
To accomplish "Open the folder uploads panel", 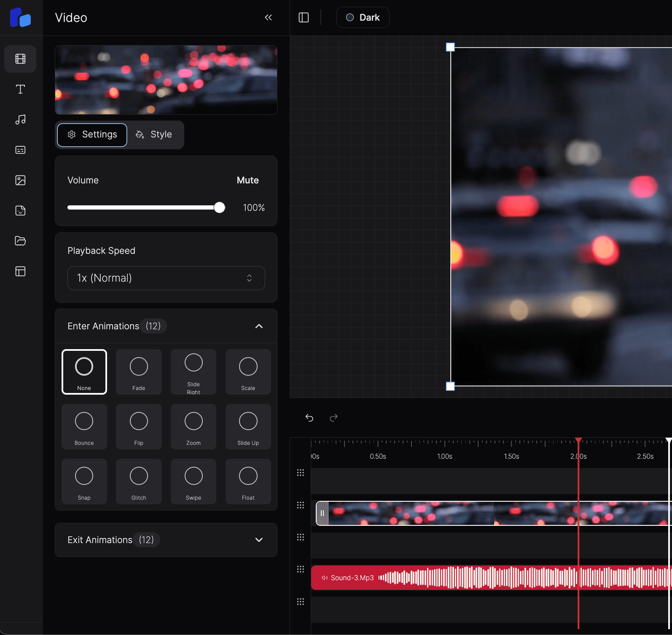I will (x=20, y=241).
